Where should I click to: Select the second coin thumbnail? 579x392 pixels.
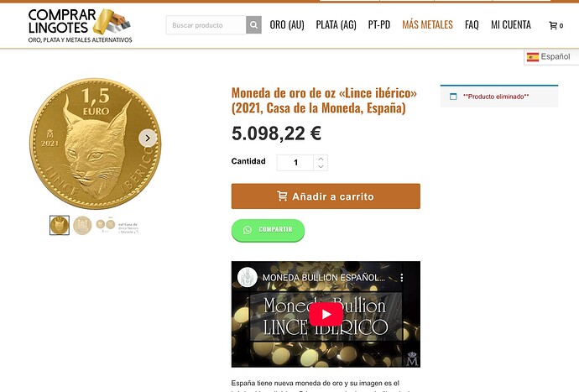coord(82,225)
